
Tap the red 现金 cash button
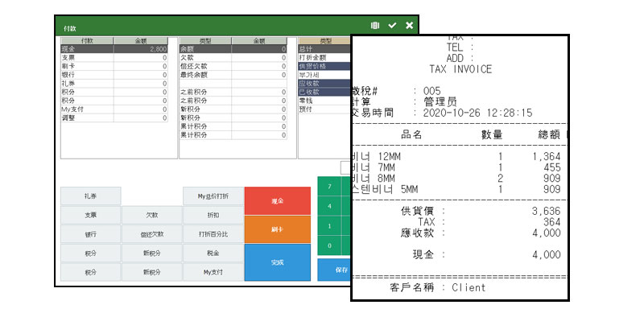point(278,201)
